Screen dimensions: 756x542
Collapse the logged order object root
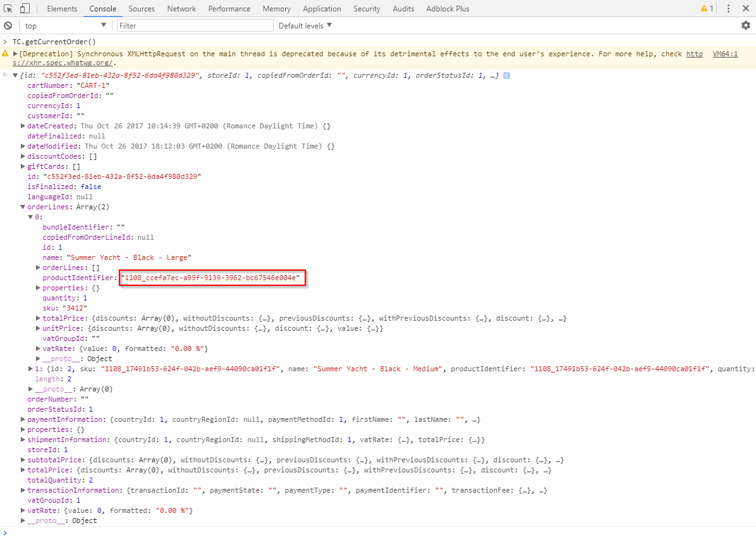coord(15,75)
